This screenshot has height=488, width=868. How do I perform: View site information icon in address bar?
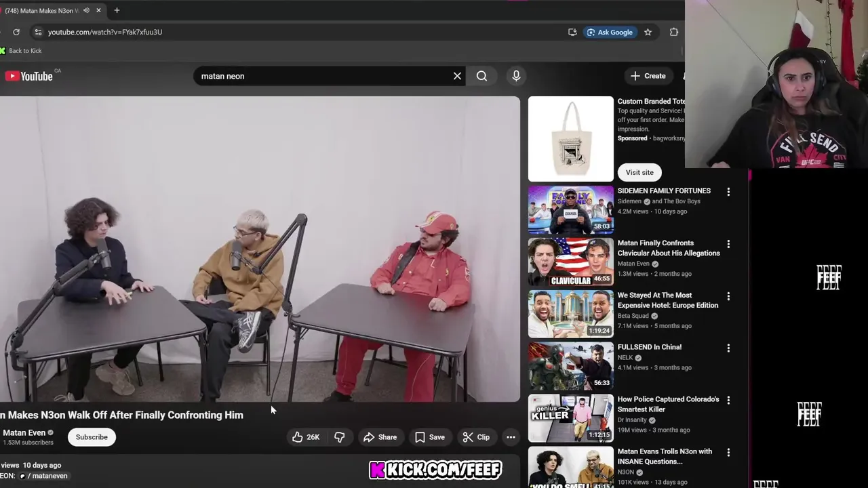[x=38, y=32]
